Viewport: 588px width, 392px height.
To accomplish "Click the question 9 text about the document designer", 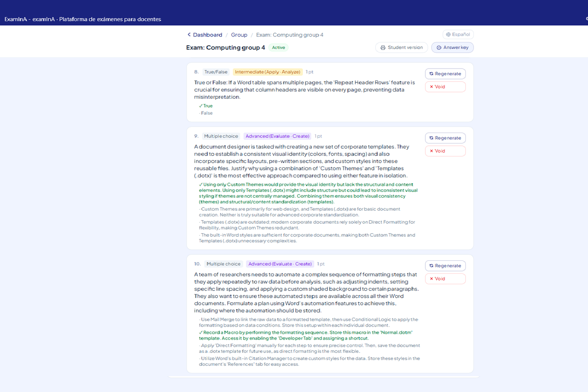I will tap(302, 161).
